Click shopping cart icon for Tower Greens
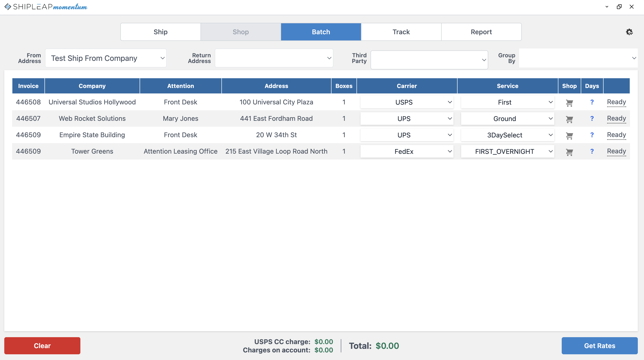The image size is (644, 360). (569, 152)
